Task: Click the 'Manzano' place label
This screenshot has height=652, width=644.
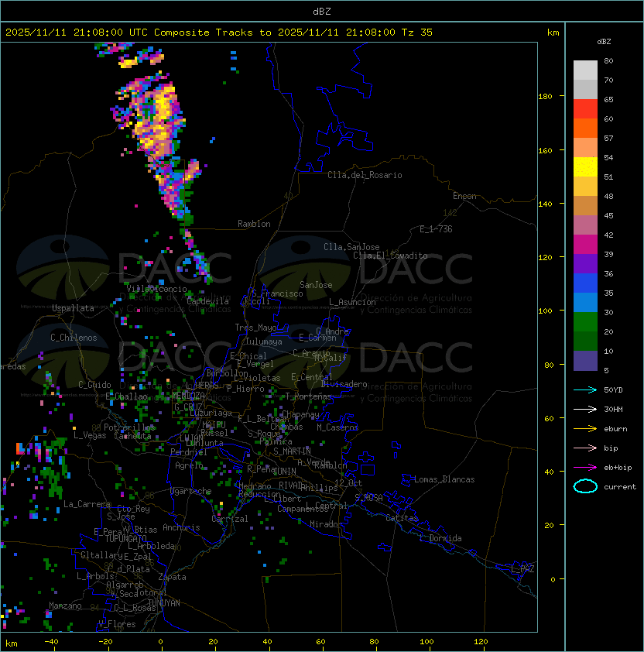Action: [x=65, y=606]
